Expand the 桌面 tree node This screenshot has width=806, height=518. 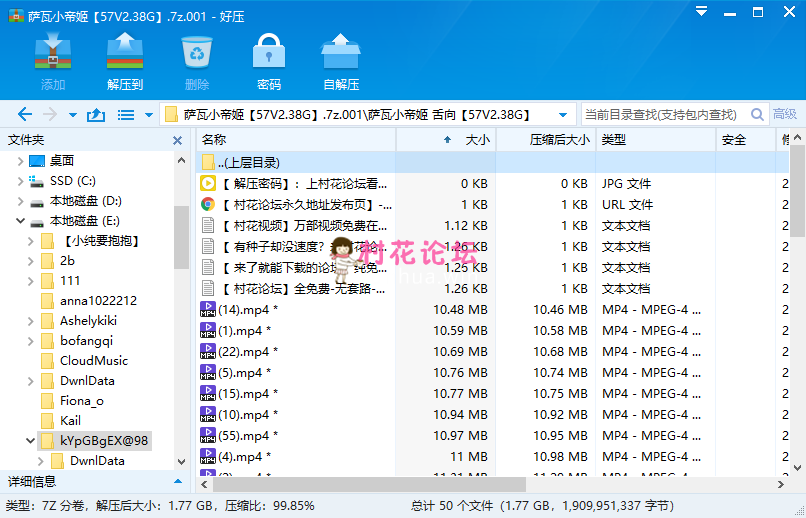tap(20, 161)
